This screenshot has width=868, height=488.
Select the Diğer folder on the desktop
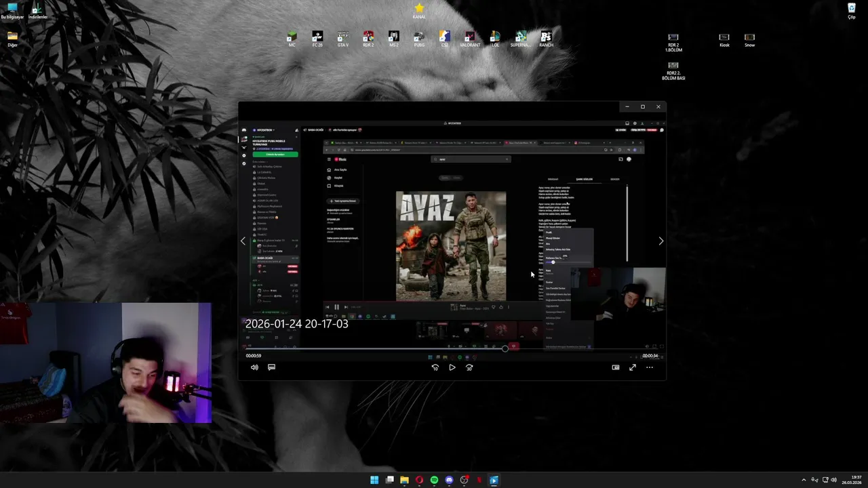pos(12,39)
